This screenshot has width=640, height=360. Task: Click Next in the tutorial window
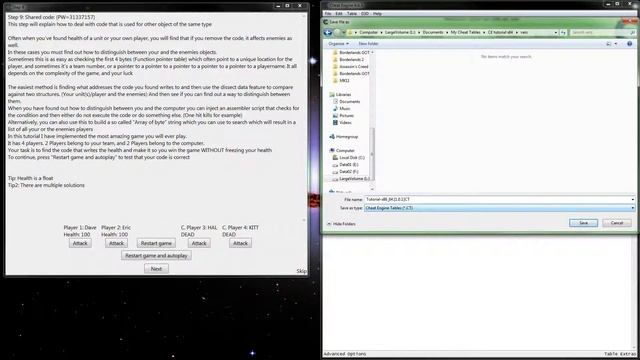[x=156, y=269]
